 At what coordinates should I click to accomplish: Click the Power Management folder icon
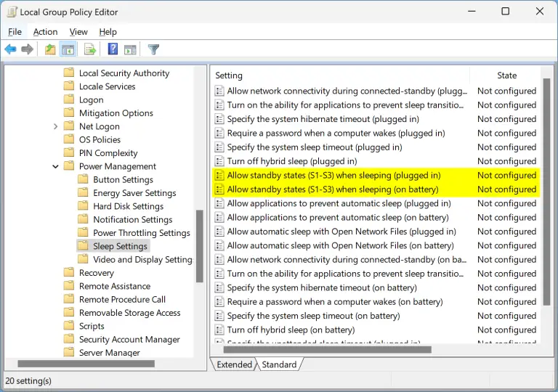[69, 166]
